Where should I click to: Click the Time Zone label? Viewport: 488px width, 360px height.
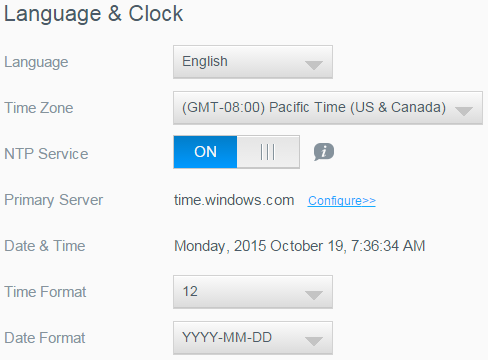point(39,108)
